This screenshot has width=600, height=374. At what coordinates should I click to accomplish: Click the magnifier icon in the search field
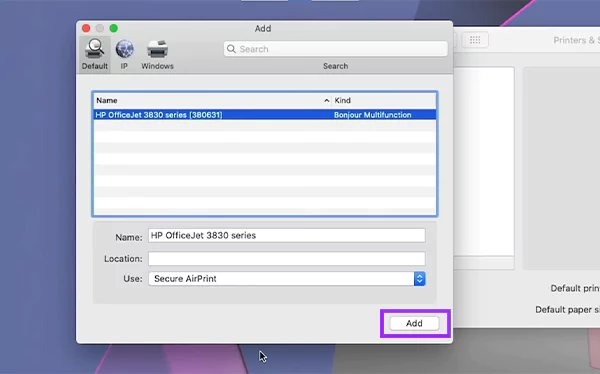pos(231,49)
